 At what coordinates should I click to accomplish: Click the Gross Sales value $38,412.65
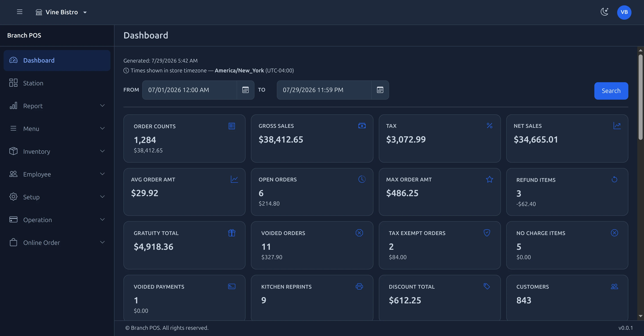click(x=281, y=139)
